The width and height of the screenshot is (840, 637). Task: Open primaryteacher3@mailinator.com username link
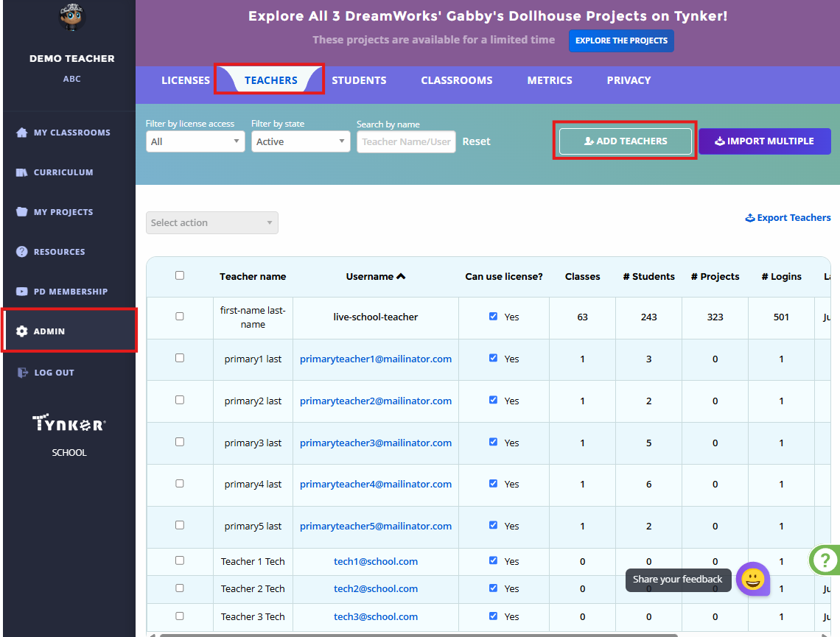376,443
